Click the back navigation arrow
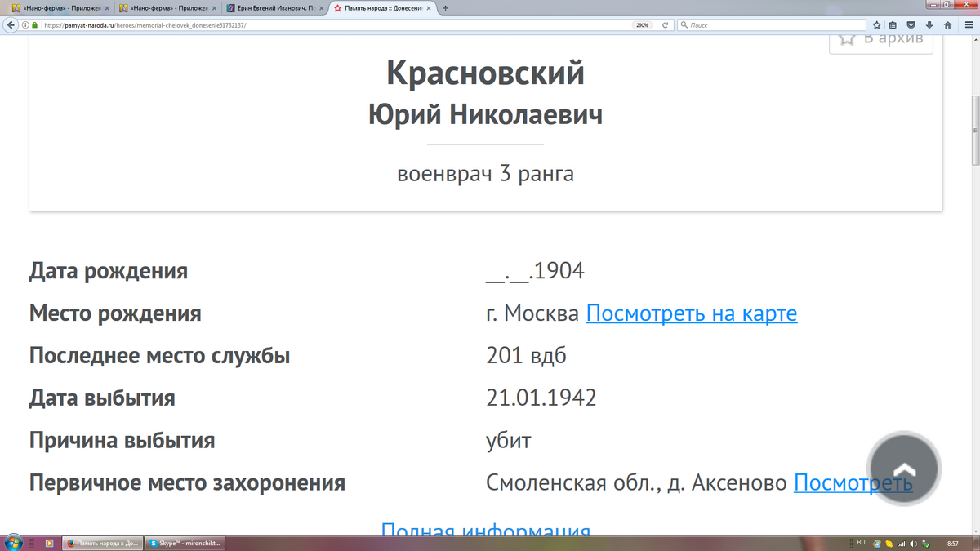Viewport: 980px width, 551px height. 11,25
